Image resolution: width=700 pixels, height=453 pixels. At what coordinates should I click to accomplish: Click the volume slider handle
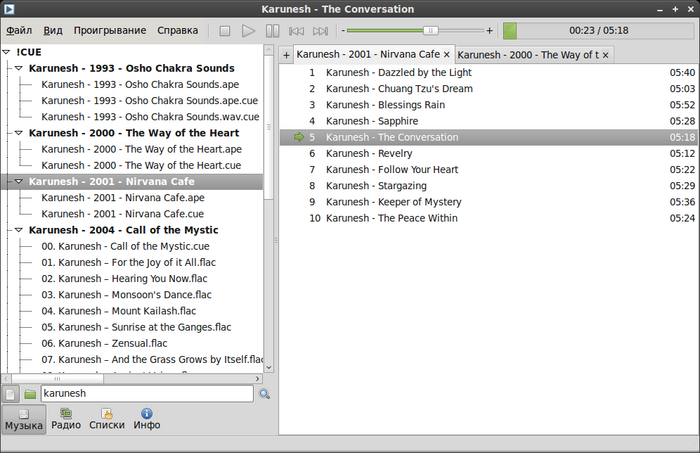point(430,30)
